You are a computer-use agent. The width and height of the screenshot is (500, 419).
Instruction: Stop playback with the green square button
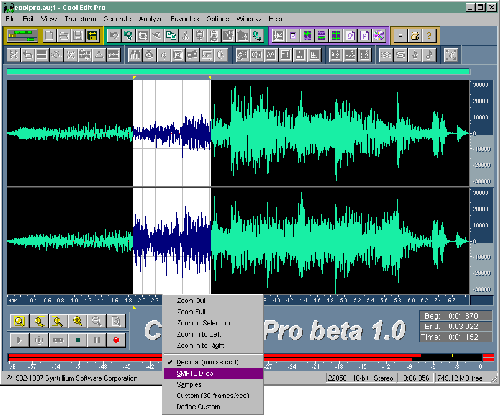(x=78, y=340)
